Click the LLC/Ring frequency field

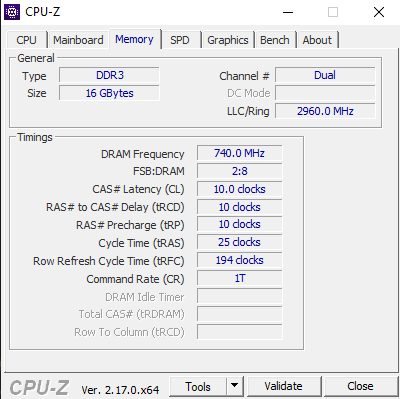pos(325,111)
